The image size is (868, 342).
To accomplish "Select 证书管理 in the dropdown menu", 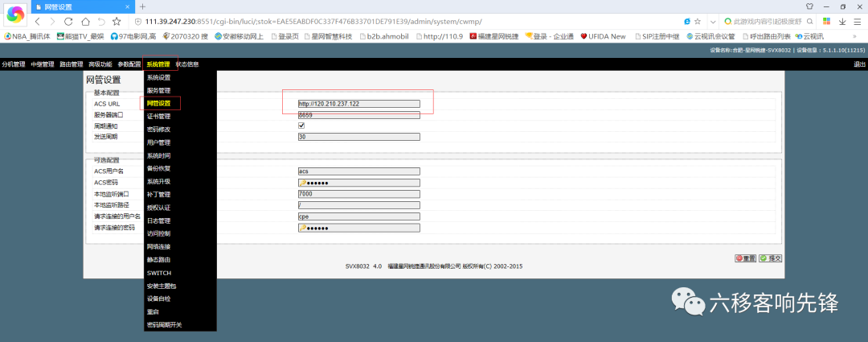I will [158, 117].
